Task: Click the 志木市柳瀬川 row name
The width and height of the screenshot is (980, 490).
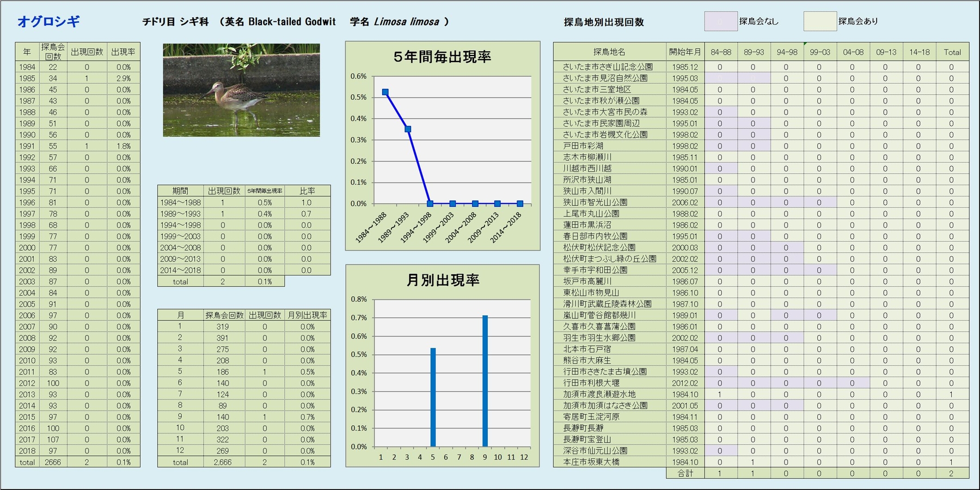Action: point(587,157)
